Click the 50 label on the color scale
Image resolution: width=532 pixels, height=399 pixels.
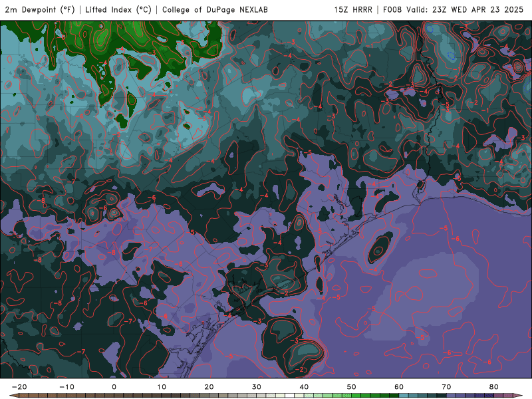[x=352, y=387]
